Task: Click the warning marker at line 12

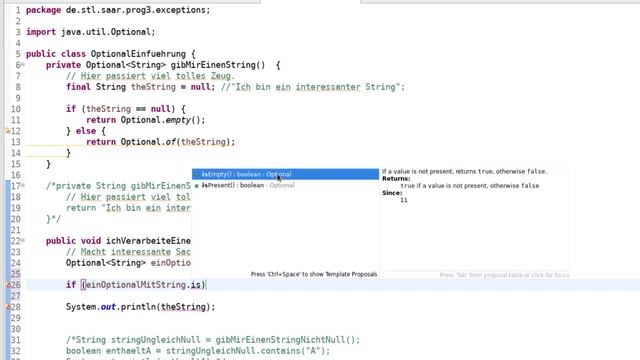Action: 7,131
